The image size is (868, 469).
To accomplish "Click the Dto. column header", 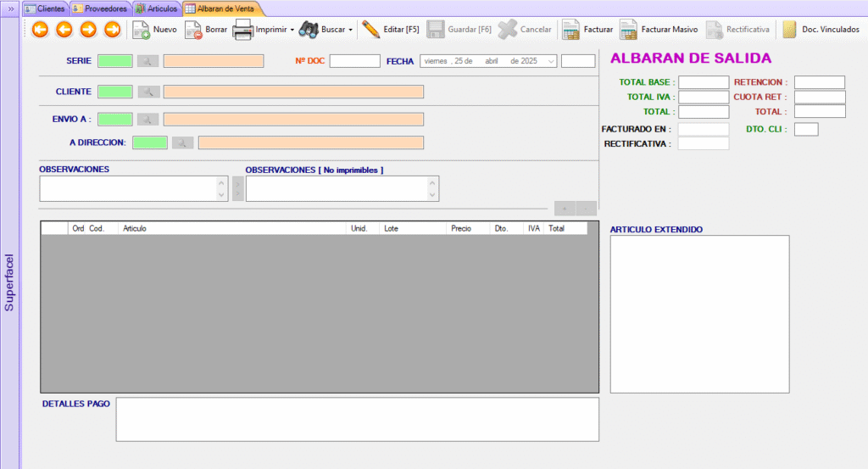I will [x=507, y=228].
